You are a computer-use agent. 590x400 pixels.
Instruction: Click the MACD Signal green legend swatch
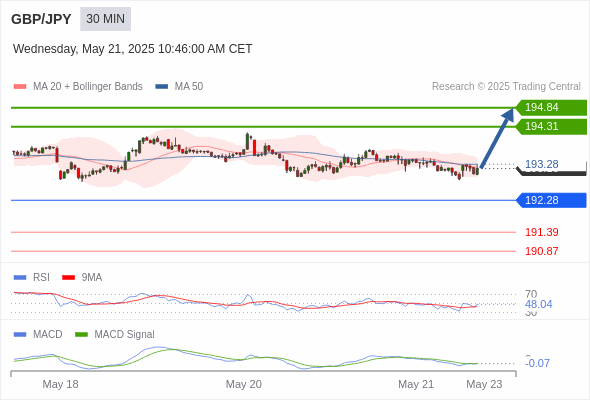(81, 335)
